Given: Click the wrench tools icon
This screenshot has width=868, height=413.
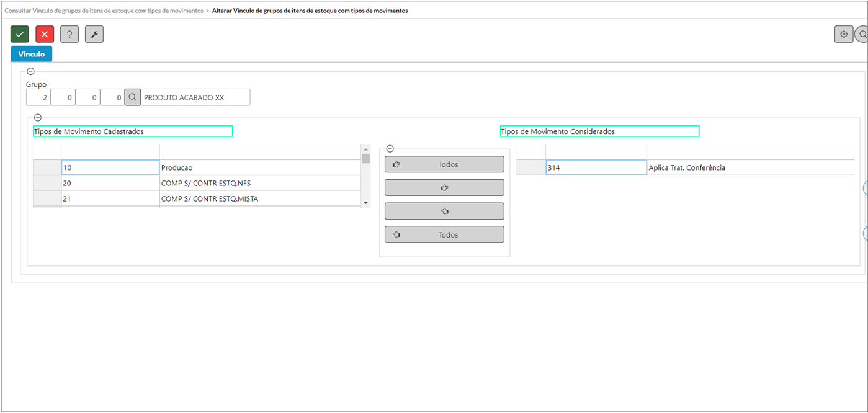Looking at the screenshot, I should tap(94, 34).
